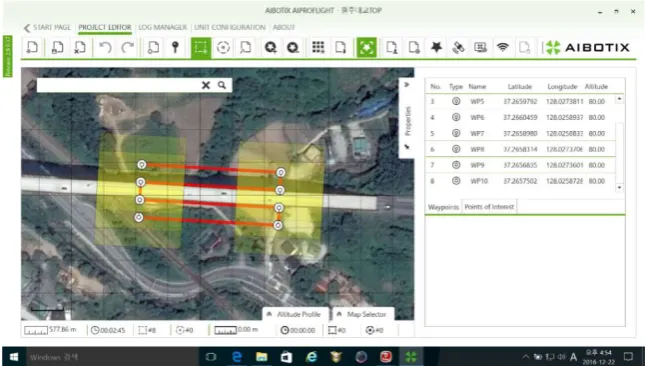The height and width of the screenshot is (366, 645).
Task: Collapse the side panel with the chevron
Action: [406, 85]
